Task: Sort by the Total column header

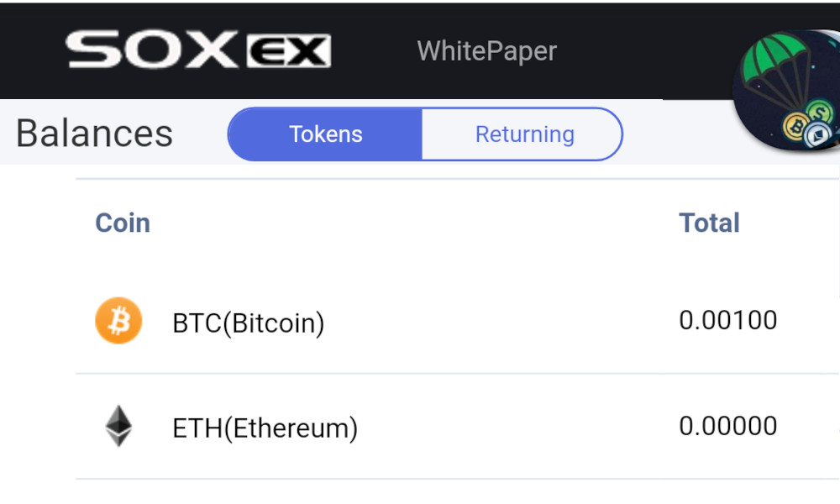Action: pyautogui.click(x=709, y=223)
